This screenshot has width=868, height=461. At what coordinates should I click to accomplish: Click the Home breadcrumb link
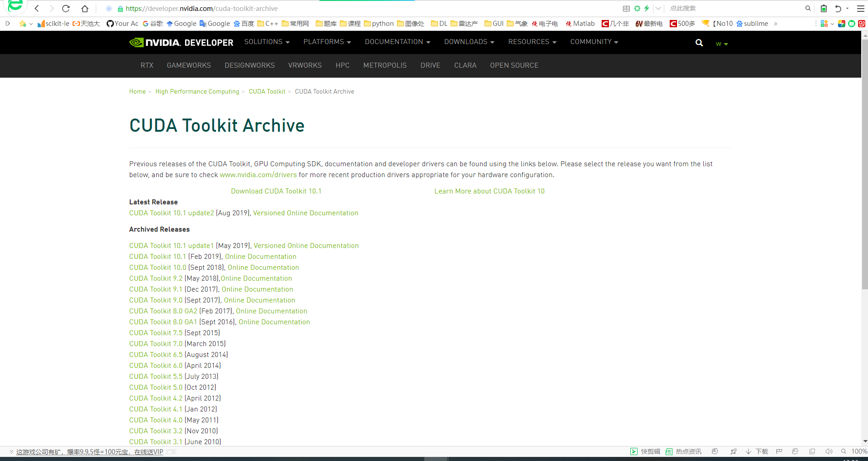click(x=137, y=92)
